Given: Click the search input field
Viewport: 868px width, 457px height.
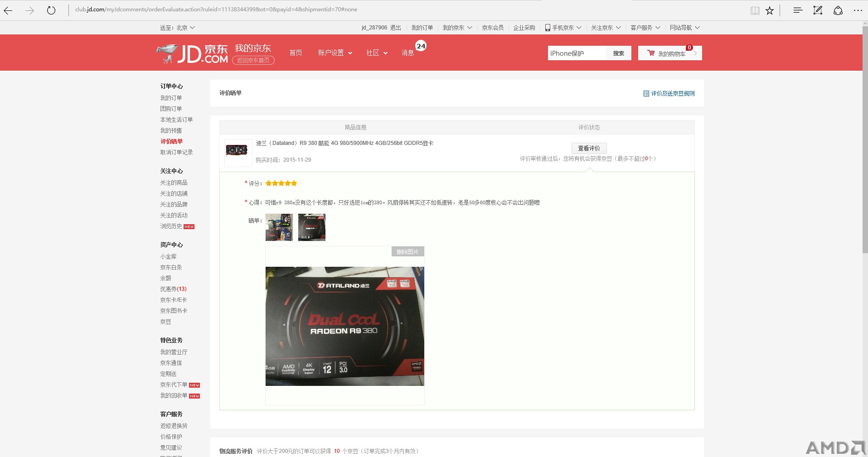Looking at the screenshot, I should [x=577, y=53].
